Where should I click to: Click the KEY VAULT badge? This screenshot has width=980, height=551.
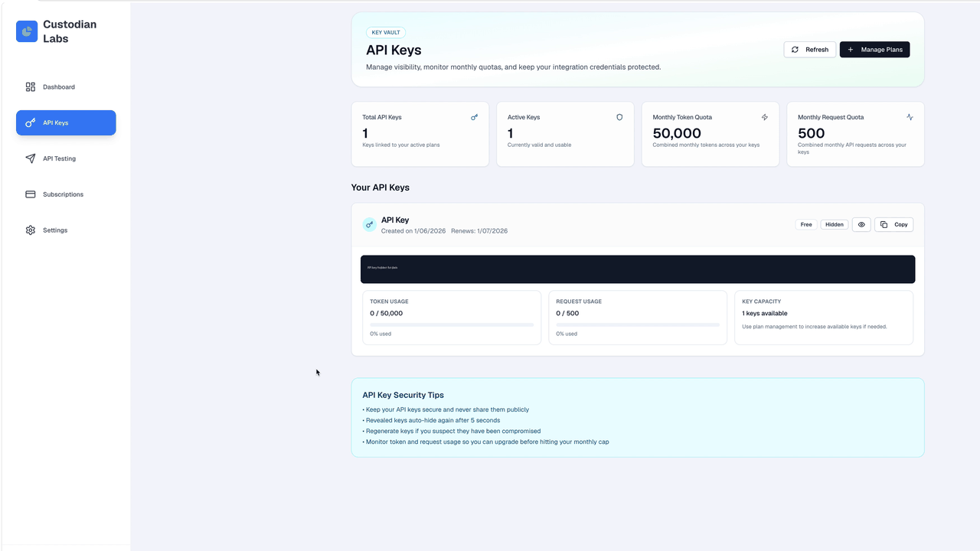tap(386, 33)
